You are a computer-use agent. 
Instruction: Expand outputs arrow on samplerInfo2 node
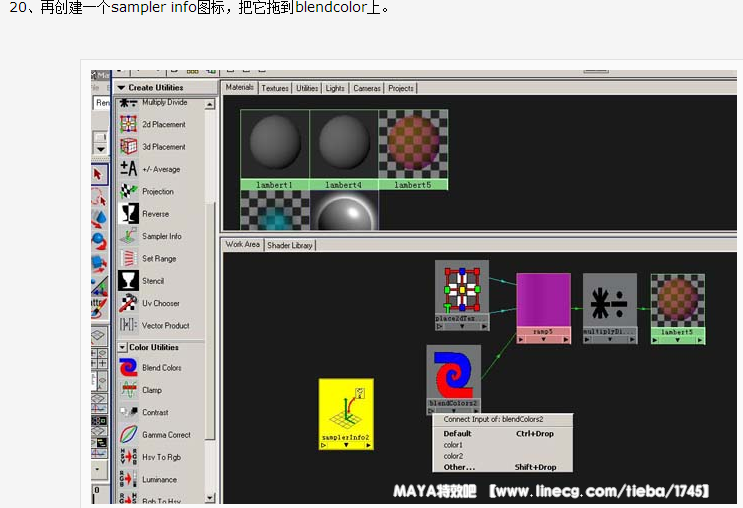pyautogui.click(x=367, y=446)
